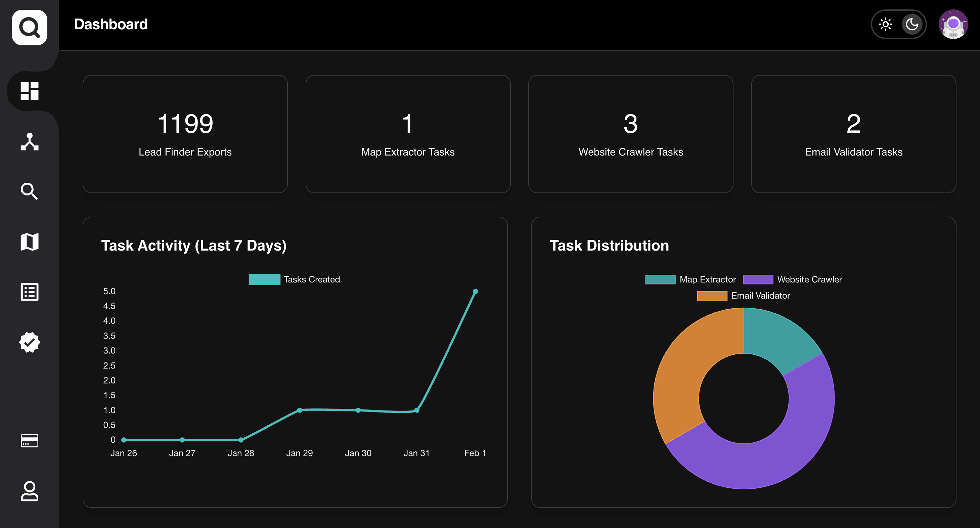Switch theme to light mode sun icon
The width and height of the screenshot is (980, 528).
[886, 24]
